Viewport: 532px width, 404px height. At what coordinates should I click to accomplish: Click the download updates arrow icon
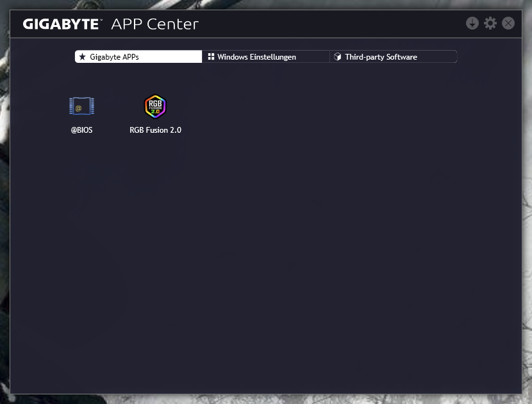pos(472,24)
